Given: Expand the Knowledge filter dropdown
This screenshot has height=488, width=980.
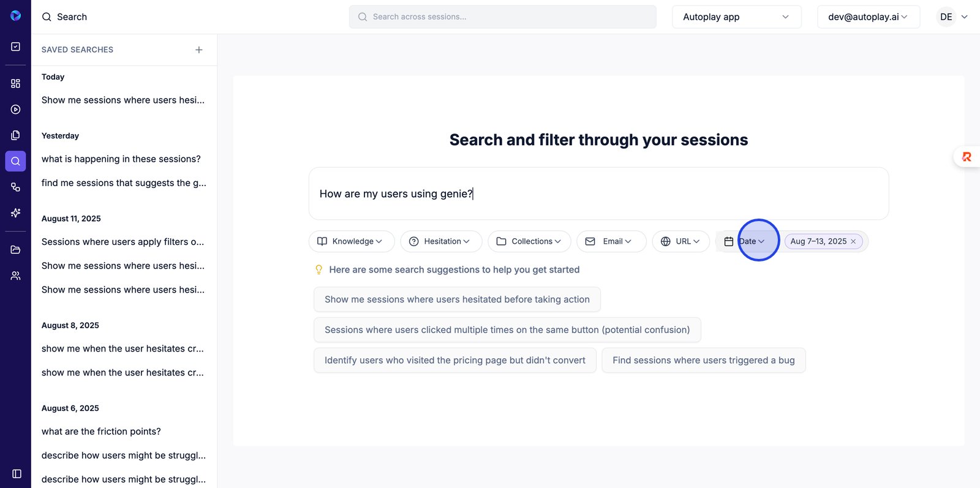Looking at the screenshot, I should point(352,241).
